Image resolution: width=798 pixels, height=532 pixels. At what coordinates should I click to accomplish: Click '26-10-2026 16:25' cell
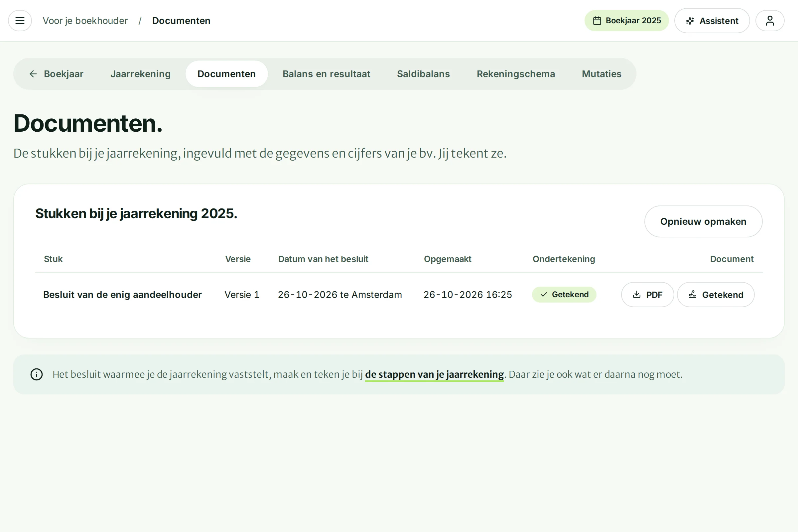(x=468, y=295)
